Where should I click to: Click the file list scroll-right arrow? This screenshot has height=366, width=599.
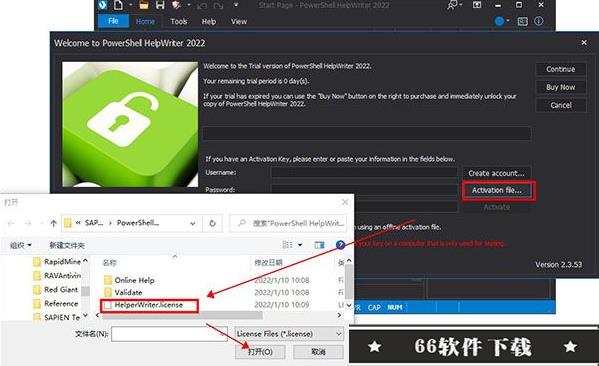point(339,315)
